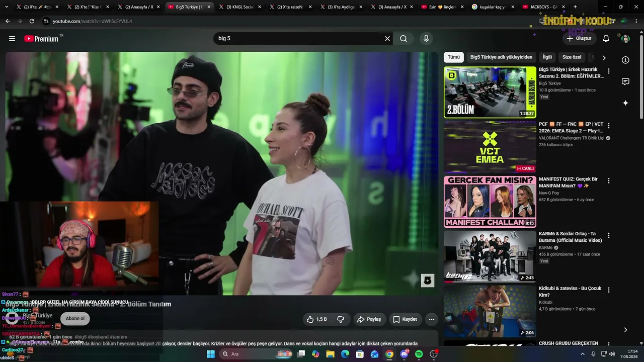Open the KARM6 channel name link
The image size is (644, 362).
pos(546,248)
